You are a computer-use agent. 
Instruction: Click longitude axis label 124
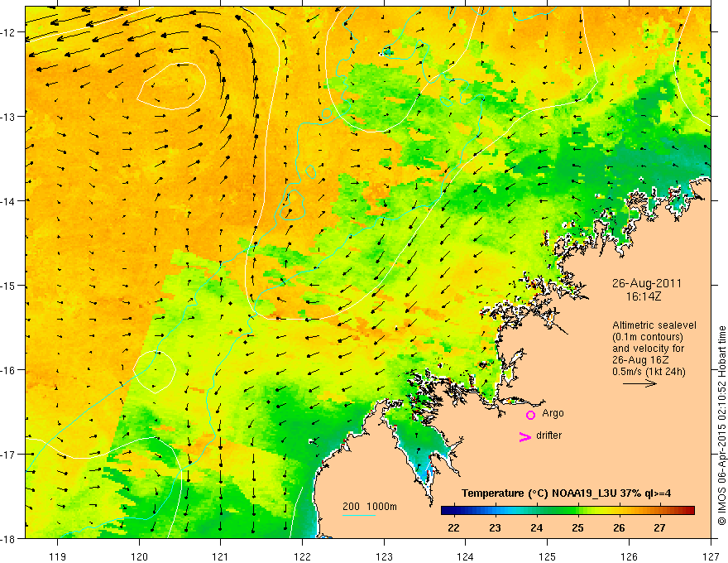tap(466, 556)
